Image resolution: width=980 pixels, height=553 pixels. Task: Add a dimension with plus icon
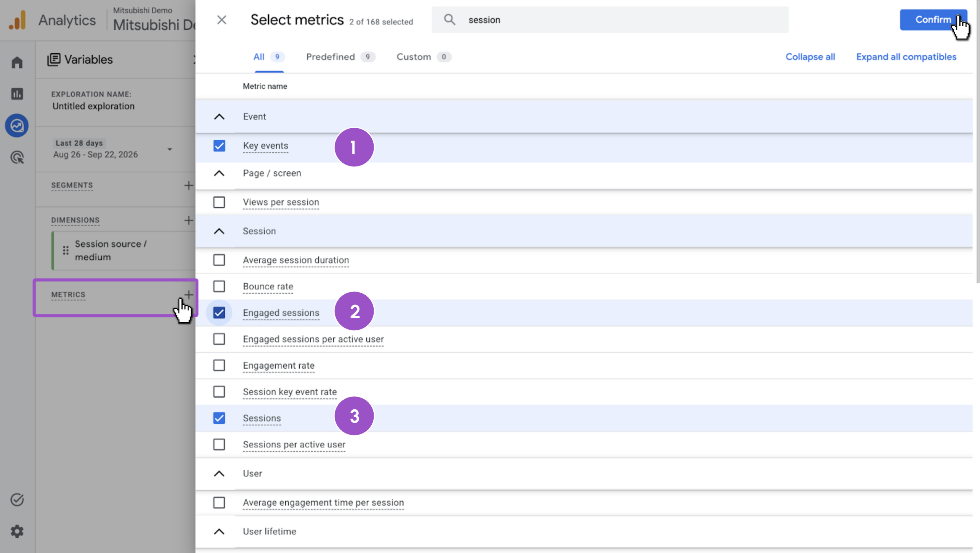(x=188, y=220)
